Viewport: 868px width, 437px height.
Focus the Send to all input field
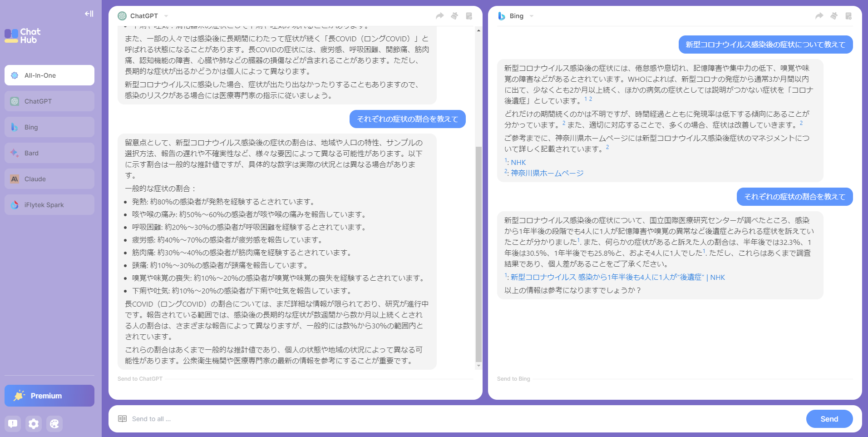pyautogui.click(x=467, y=419)
